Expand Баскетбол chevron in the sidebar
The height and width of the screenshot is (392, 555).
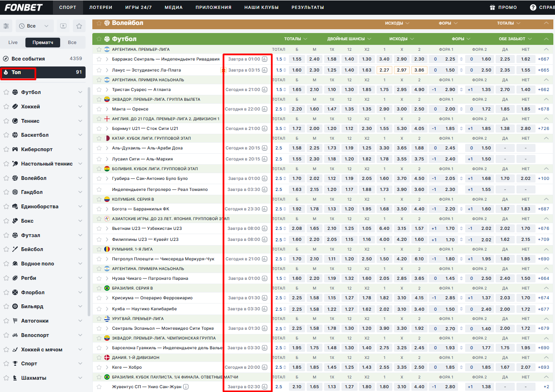[80, 135]
